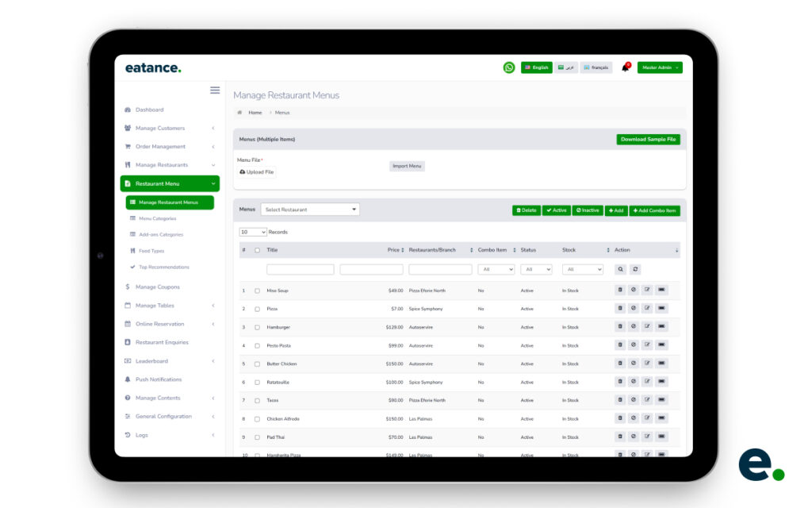Open the Select Restaurant dropdown

coord(310,209)
